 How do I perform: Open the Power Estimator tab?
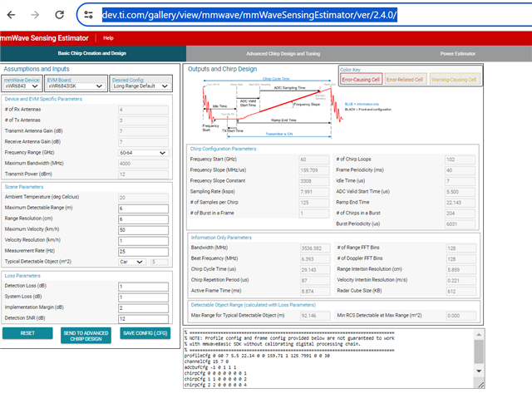[458, 53]
